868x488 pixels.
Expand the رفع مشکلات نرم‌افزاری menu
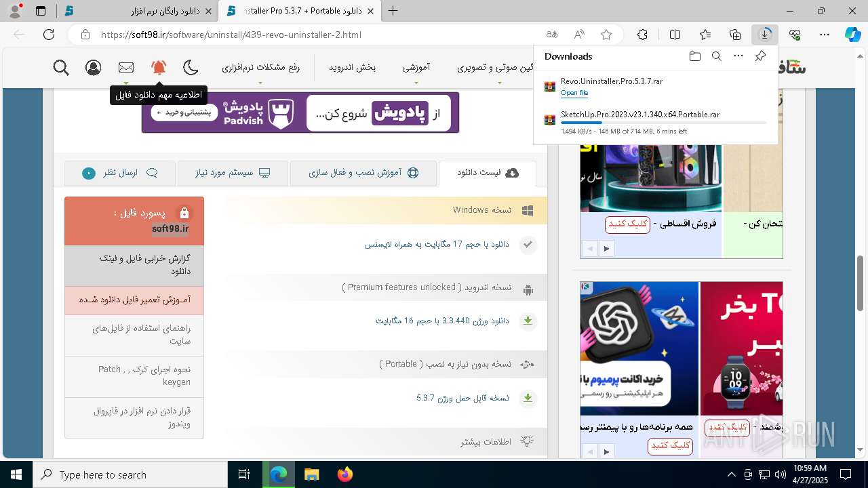pyautogui.click(x=260, y=67)
